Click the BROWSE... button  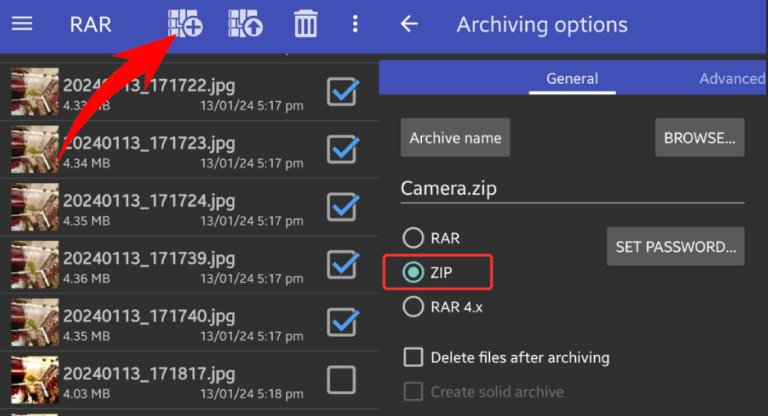point(699,138)
